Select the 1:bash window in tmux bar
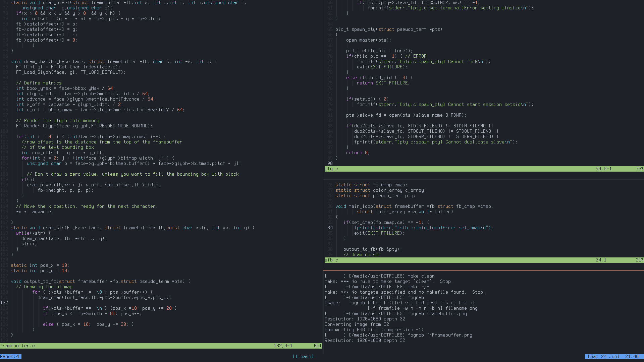Image resolution: width=644 pixels, height=362 pixels. point(303,356)
